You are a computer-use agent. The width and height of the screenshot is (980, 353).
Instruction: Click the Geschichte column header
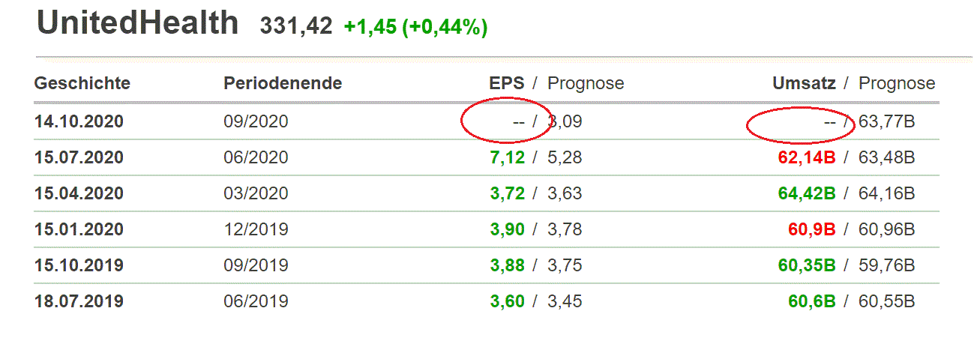click(82, 83)
